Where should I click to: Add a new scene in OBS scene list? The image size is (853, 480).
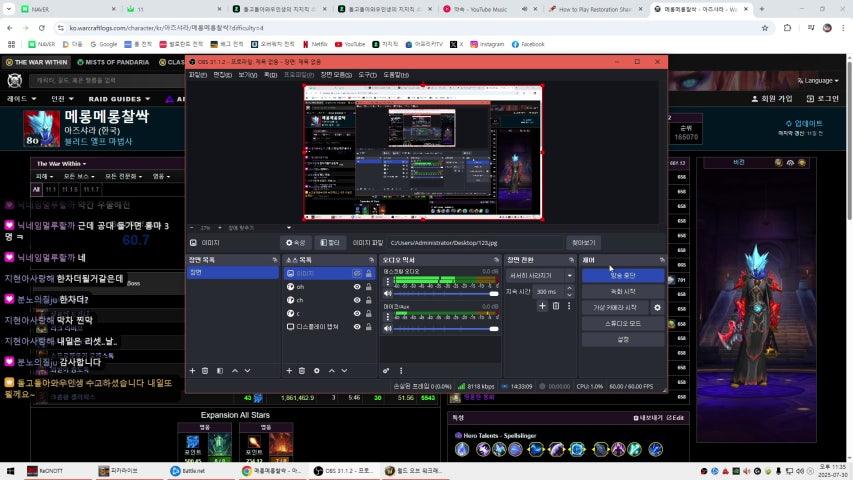(192, 371)
